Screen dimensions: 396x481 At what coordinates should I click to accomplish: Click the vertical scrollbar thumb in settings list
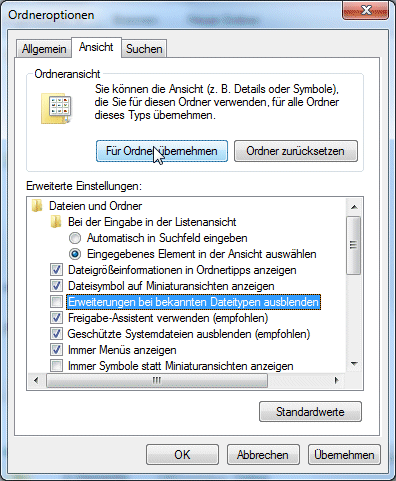coord(354,245)
